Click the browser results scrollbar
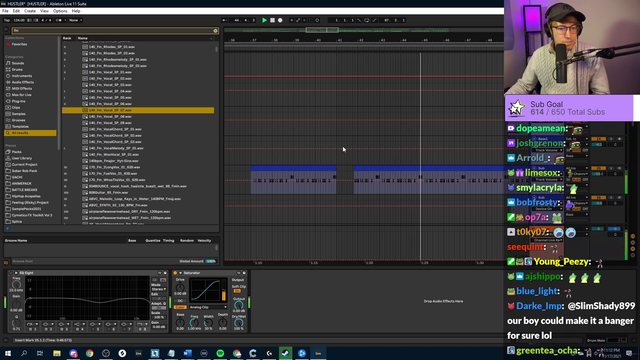The height and width of the screenshot is (360, 640). click(x=216, y=49)
